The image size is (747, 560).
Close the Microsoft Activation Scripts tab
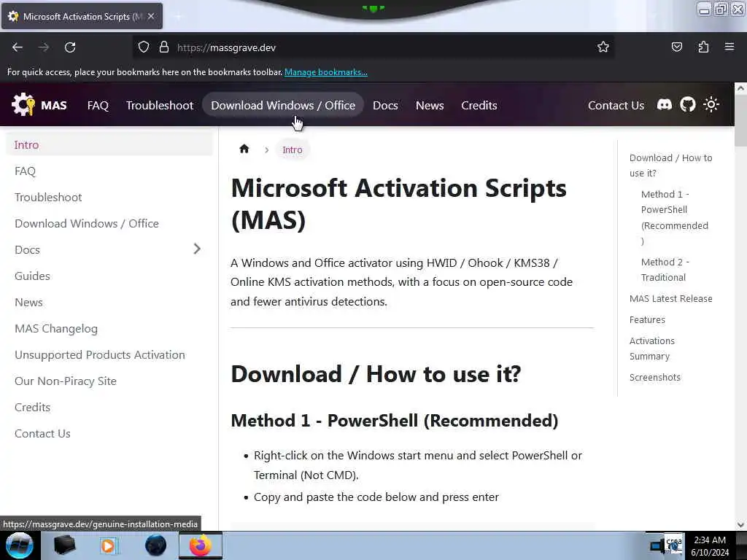pos(151,16)
